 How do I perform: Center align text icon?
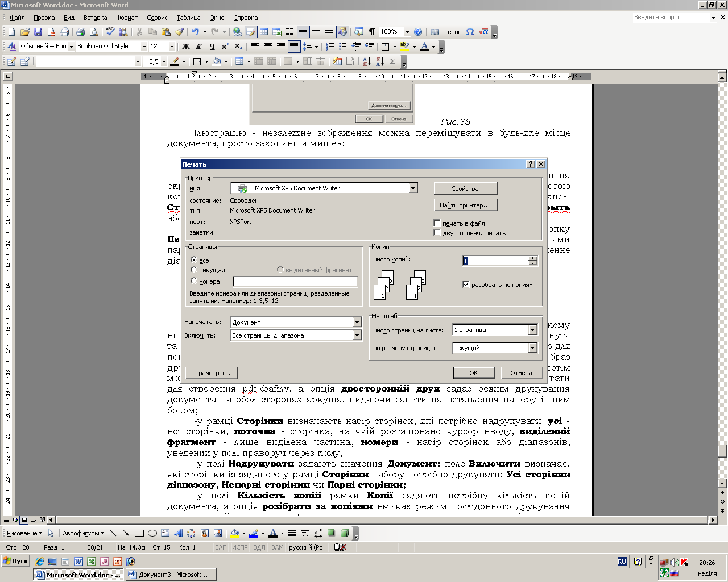point(267,47)
